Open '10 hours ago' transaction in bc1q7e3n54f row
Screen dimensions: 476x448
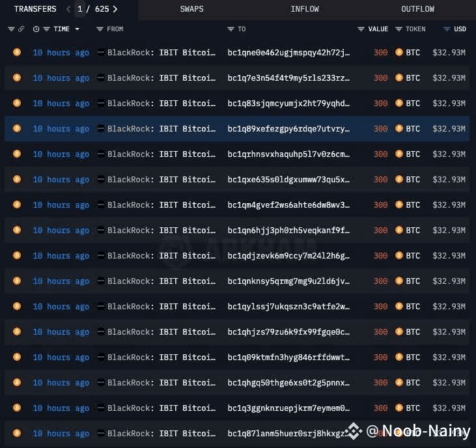pyautogui.click(x=61, y=78)
